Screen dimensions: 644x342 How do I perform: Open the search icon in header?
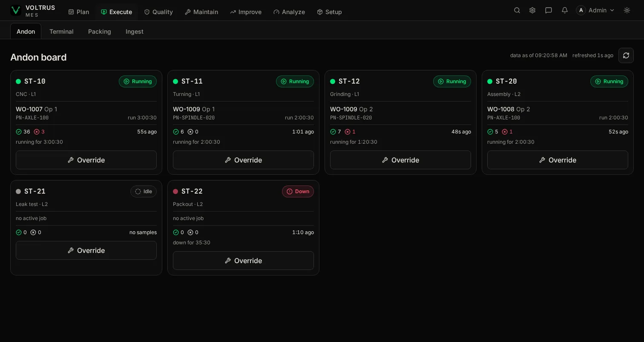click(x=517, y=11)
